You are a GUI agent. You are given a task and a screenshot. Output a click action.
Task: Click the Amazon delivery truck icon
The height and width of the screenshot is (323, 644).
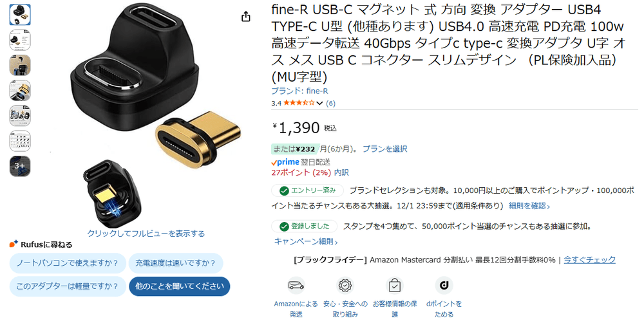296,286
